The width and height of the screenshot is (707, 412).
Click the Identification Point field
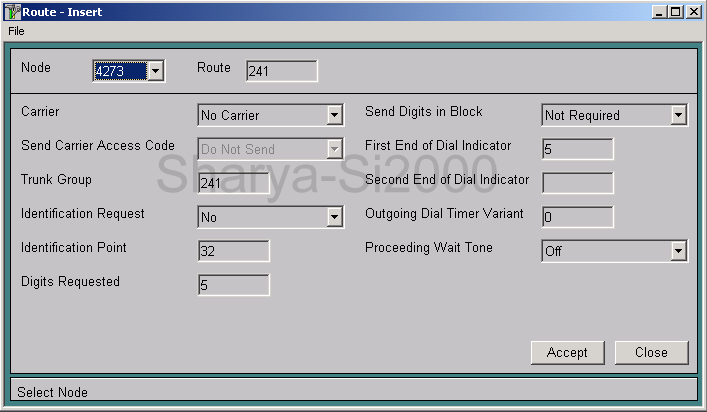[234, 251]
